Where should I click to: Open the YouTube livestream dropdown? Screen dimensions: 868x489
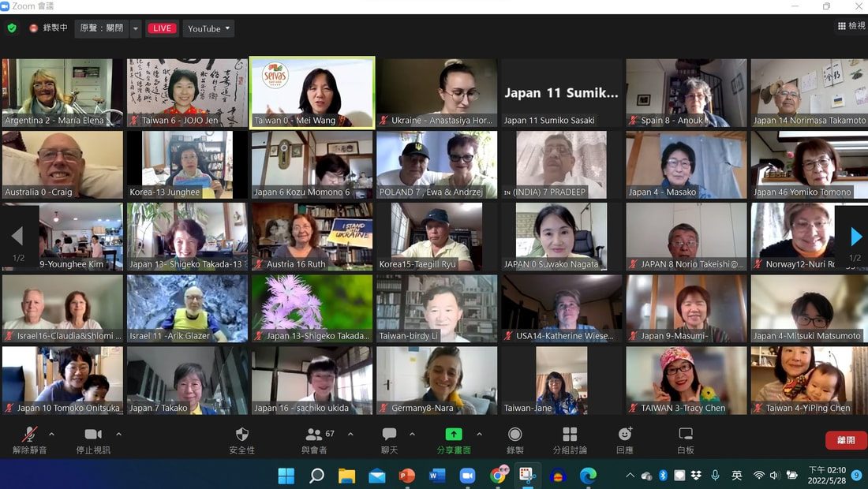208,28
